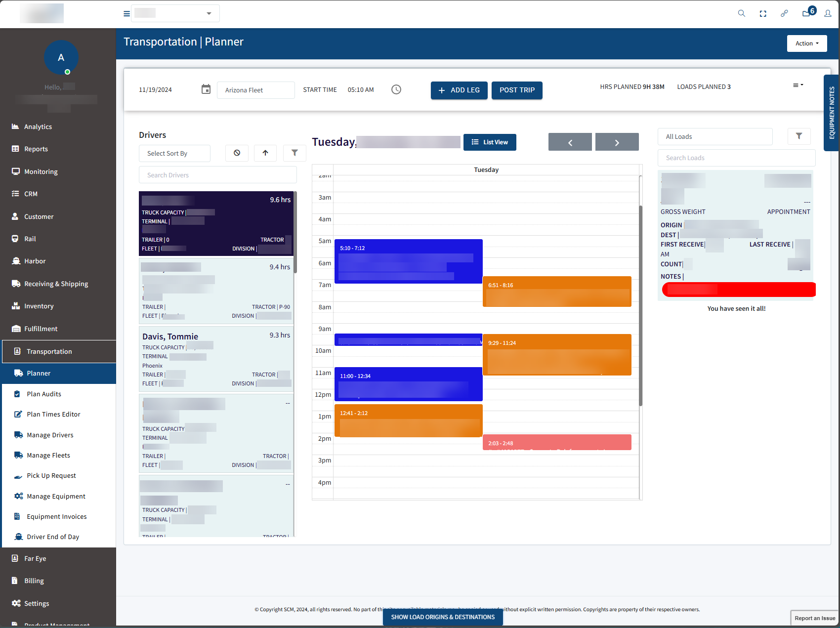Open the Equipment Notes side tab
This screenshot has height=628, width=840.
pyautogui.click(x=832, y=113)
